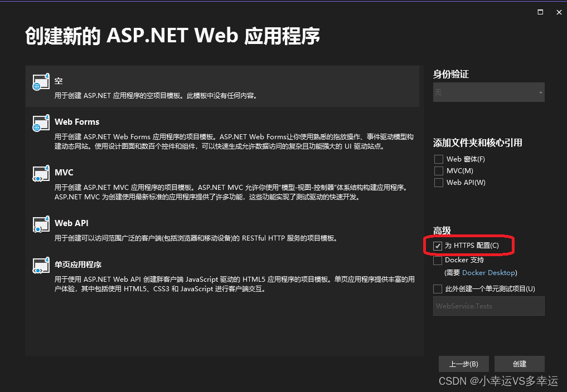Click the 上一步(B) button
567x392 pixels.
tap(464, 364)
